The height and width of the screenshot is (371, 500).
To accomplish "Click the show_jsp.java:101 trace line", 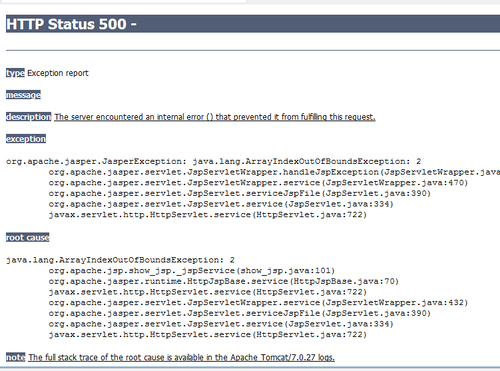I will pos(192,271).
